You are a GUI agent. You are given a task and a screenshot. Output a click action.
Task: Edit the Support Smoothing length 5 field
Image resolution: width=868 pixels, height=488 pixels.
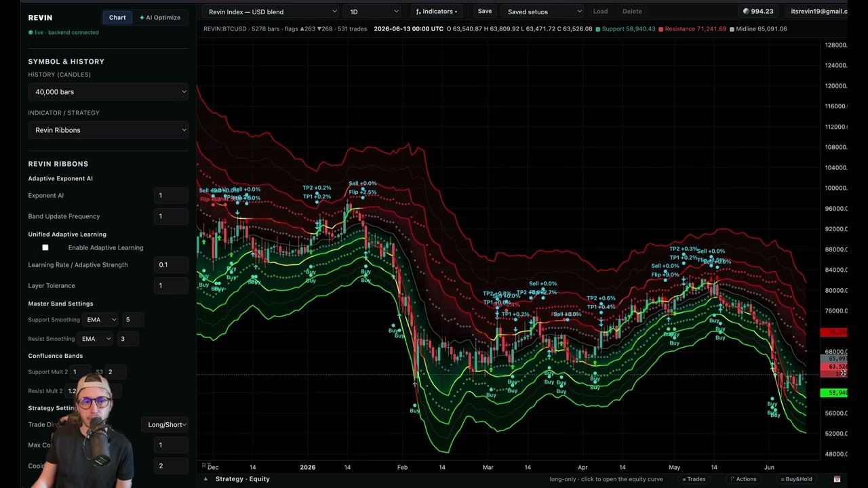pos(134,319)
